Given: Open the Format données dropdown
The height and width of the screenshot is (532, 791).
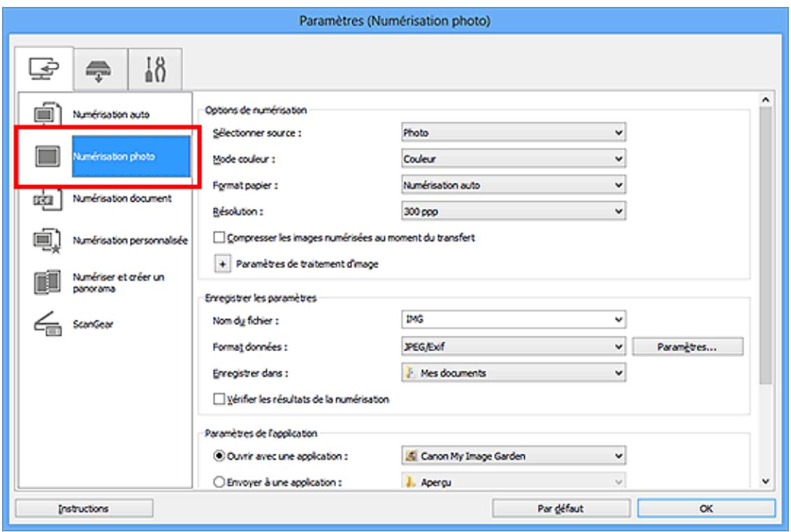Looking at the screenshot, I should 513,346.
